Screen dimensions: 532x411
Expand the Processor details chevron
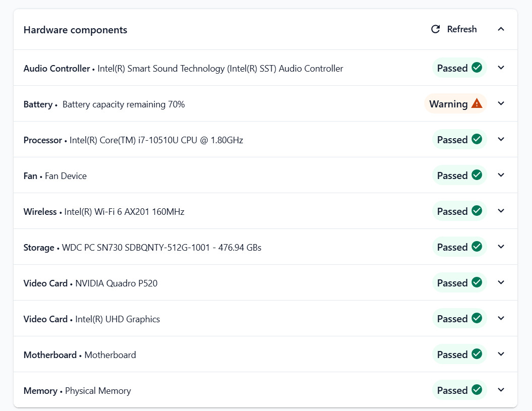(x=501, y=139)
